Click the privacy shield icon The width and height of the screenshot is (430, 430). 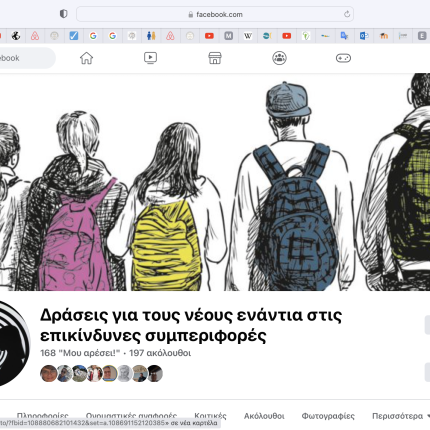63,14
